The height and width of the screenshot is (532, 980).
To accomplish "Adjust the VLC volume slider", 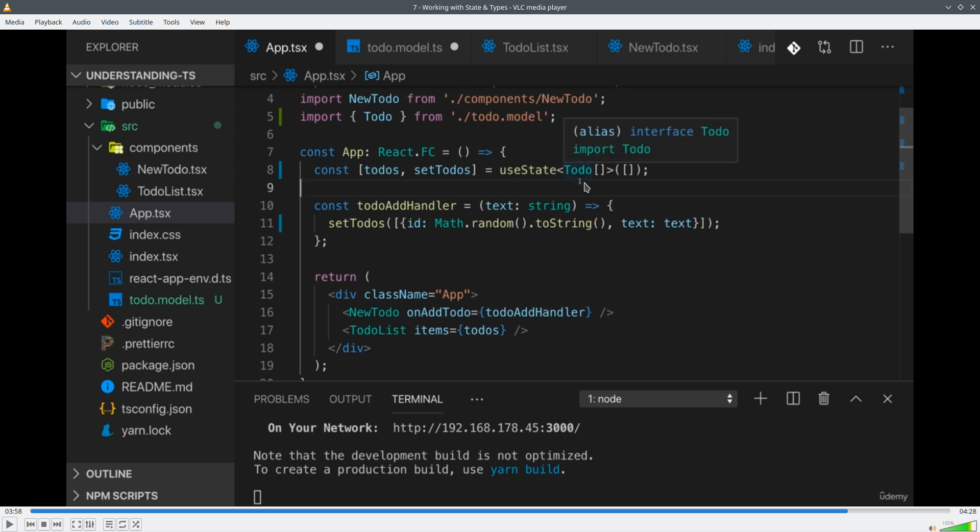I will pyautogui.click(x=959, y=526).
